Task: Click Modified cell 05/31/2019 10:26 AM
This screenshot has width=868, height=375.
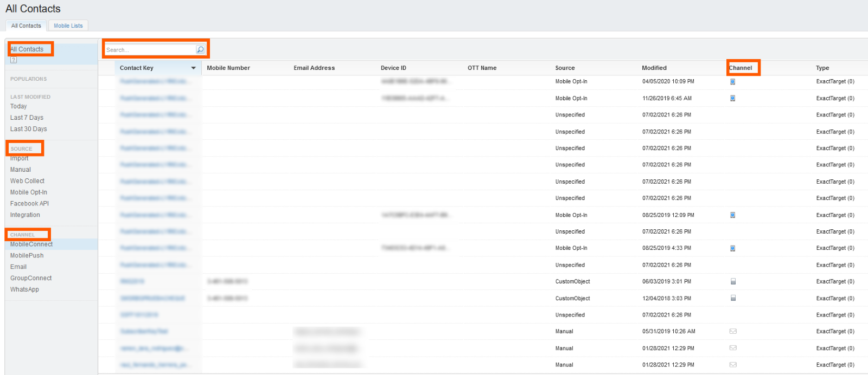Action: click(669, 332)
